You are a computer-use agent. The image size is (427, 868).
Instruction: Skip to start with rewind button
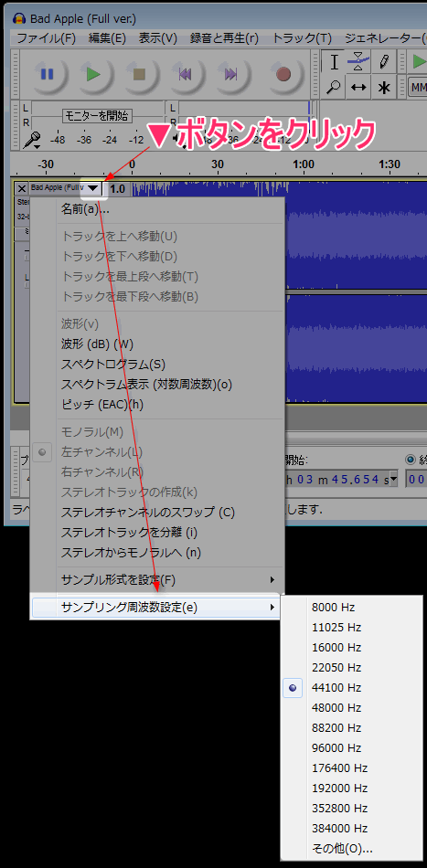[x=186, y=74]
